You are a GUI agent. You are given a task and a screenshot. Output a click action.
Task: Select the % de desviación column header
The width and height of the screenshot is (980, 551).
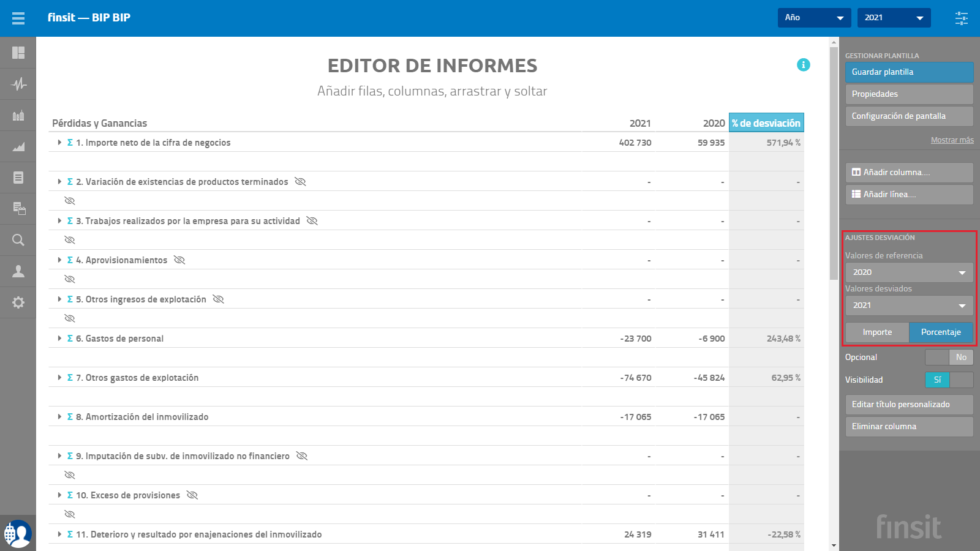[x=766, y=123]
